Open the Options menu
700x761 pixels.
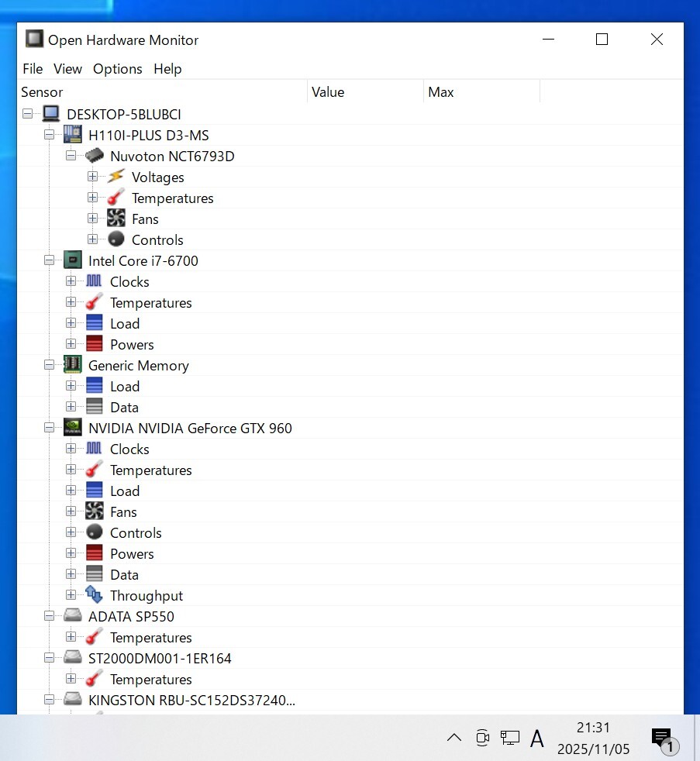tap(118, 69)
